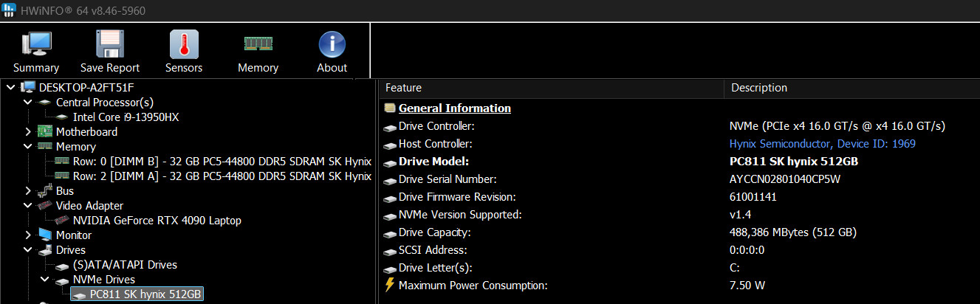980x304 pixels.
Task: Collapse the DESKTOP-A2FT51F root node
Action: coord(10,87)
